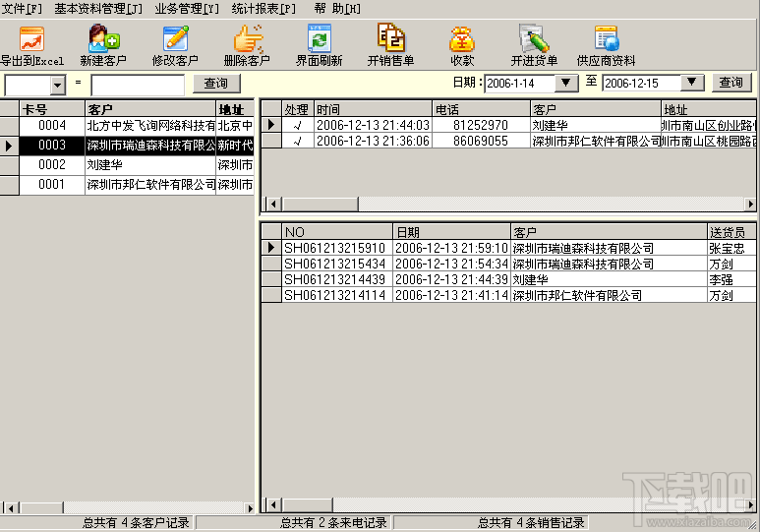Click the call log 电话 column header
The image size is (760, 532).
tap(481, 109)
